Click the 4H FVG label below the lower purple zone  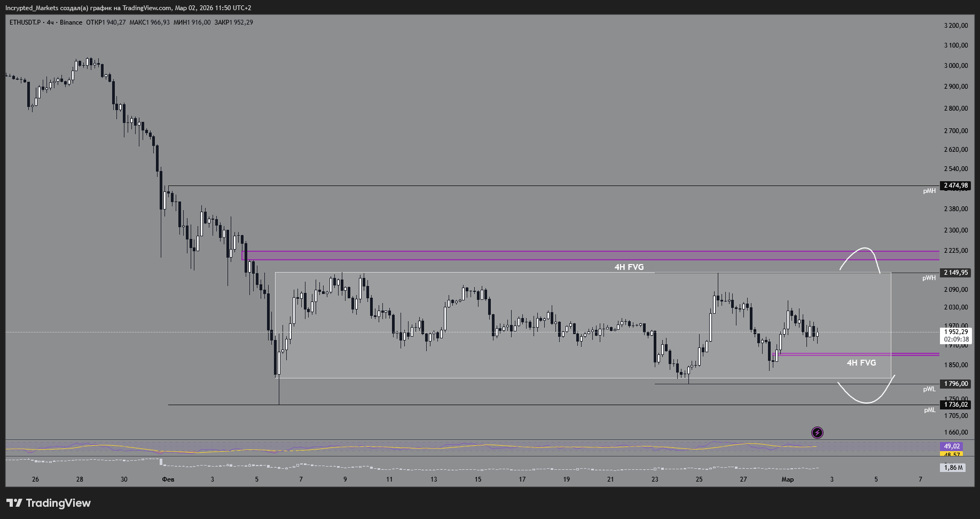861,363
